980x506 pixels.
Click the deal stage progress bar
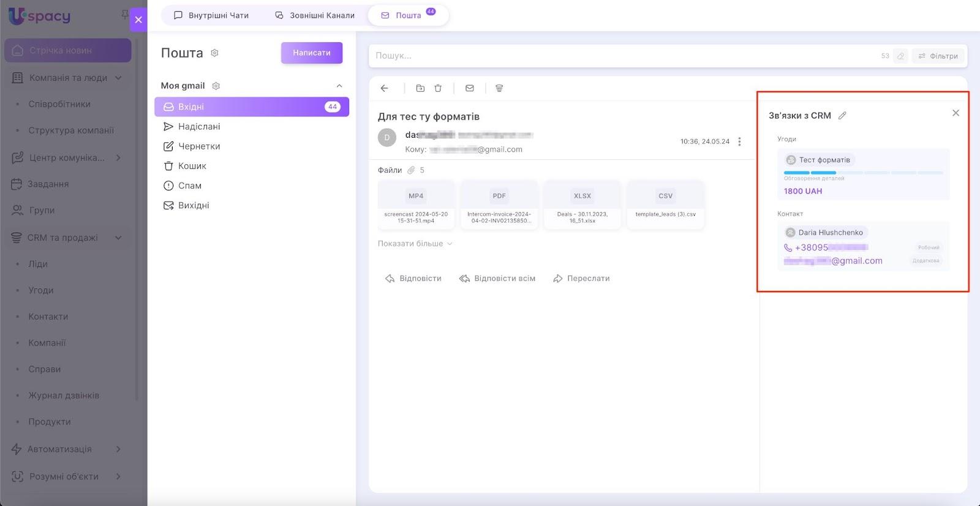coord(864,173)
